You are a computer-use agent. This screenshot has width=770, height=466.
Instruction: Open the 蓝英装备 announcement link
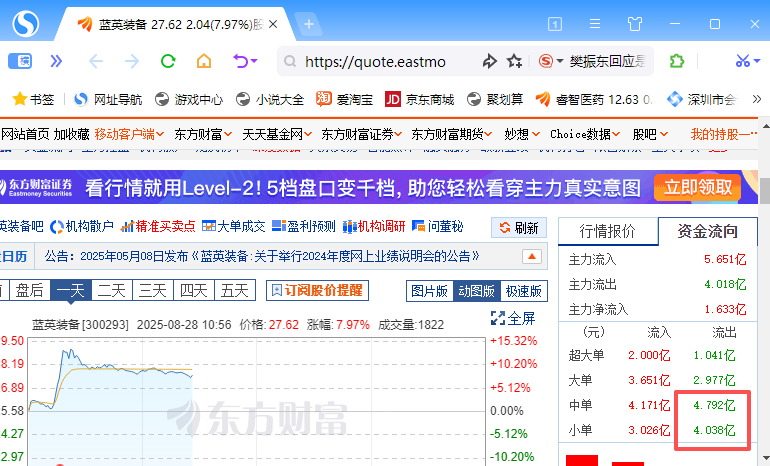point(262,256)
